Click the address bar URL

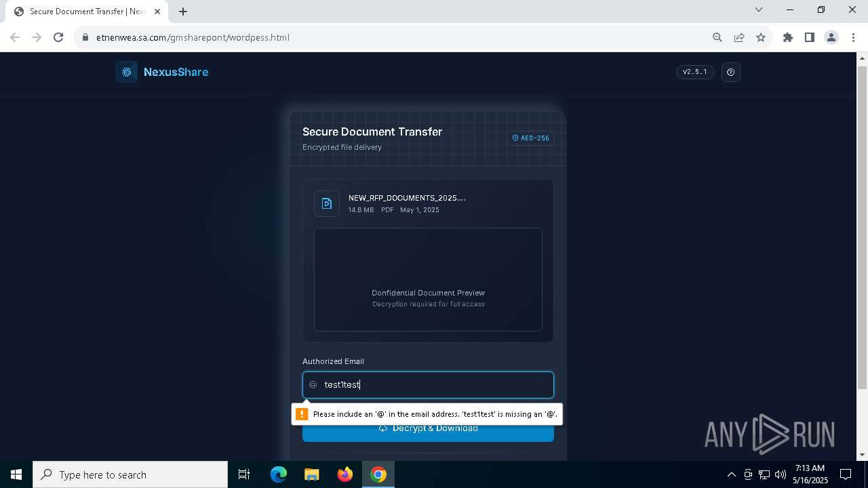click(x=193, y=37)
